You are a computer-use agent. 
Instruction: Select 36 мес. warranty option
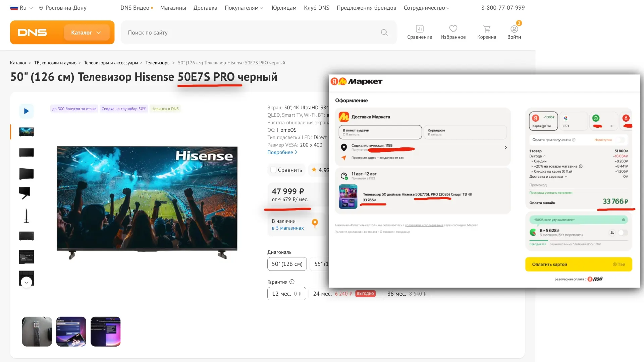pos(407,294)
